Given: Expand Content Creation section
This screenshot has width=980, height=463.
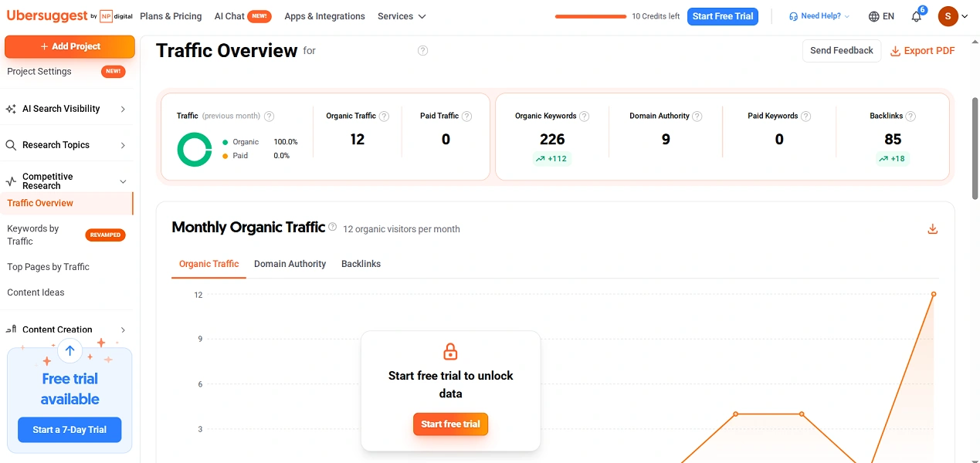Looking at the screenshot, I should tap(124, 330).
